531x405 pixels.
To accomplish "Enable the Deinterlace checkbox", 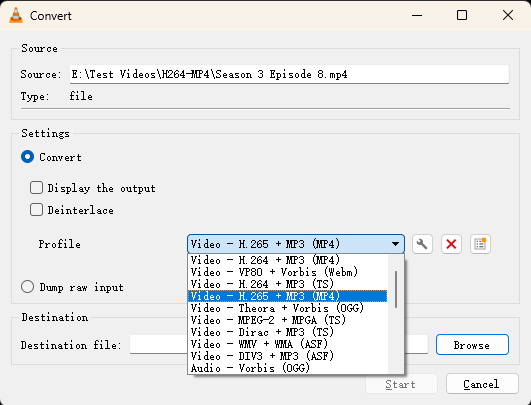I will 36,210.
